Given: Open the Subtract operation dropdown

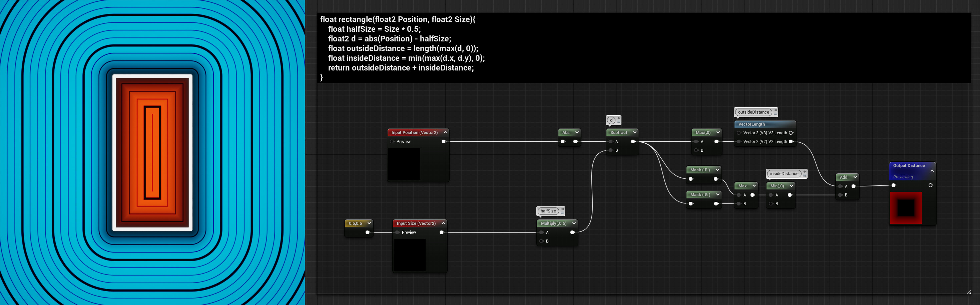Looking at the screenshot, I should (x=634, y=133).
